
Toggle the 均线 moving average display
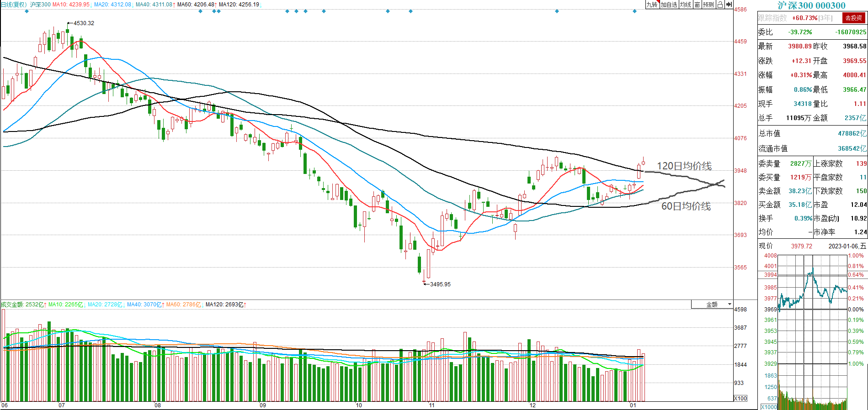click(x=685, y=5)
